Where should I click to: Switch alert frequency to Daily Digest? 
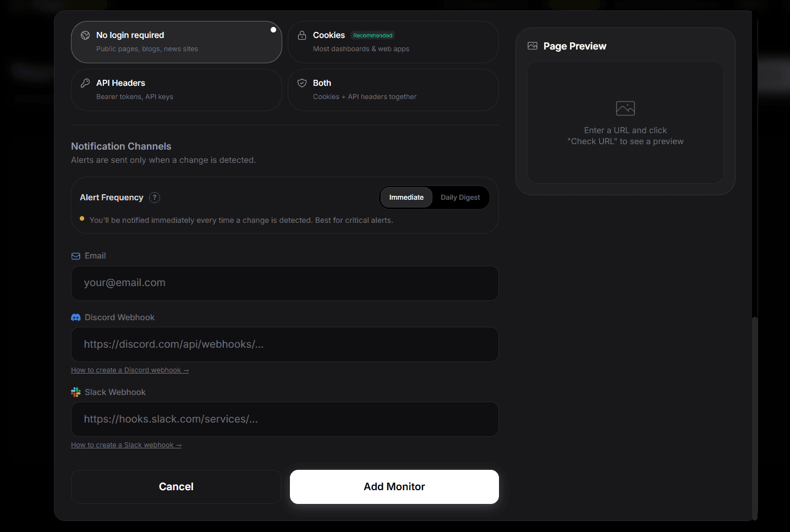click(x=460, y=197)
